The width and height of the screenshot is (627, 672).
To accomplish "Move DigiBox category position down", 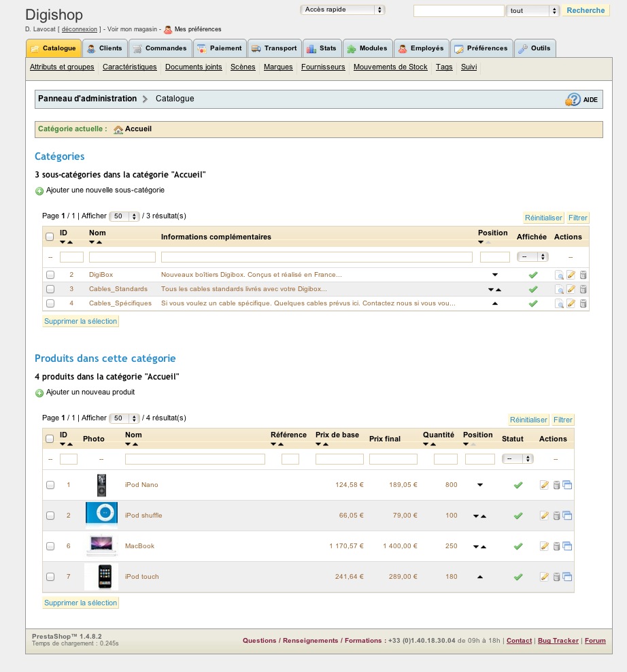I will tap(495, 275).
